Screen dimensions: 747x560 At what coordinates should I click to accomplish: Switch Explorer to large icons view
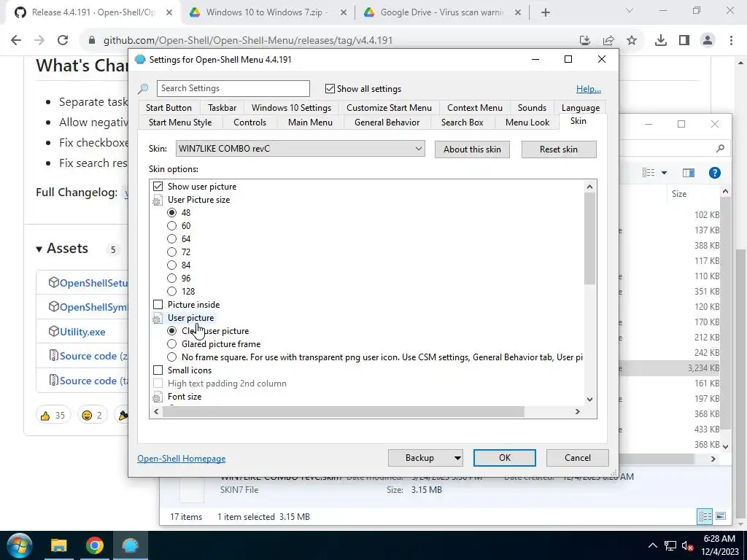(721, 516)
